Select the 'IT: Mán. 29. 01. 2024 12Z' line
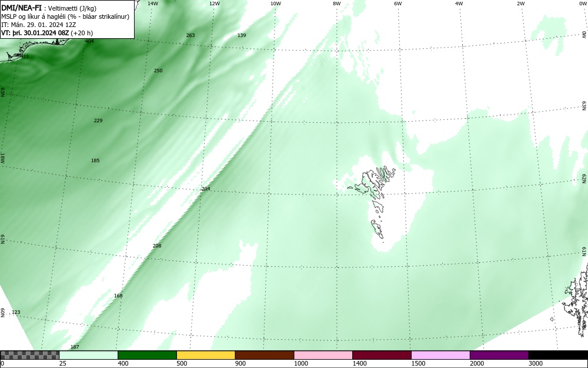Screen dimensions: 588x368 pyautogui.click(x=38, y=25)
